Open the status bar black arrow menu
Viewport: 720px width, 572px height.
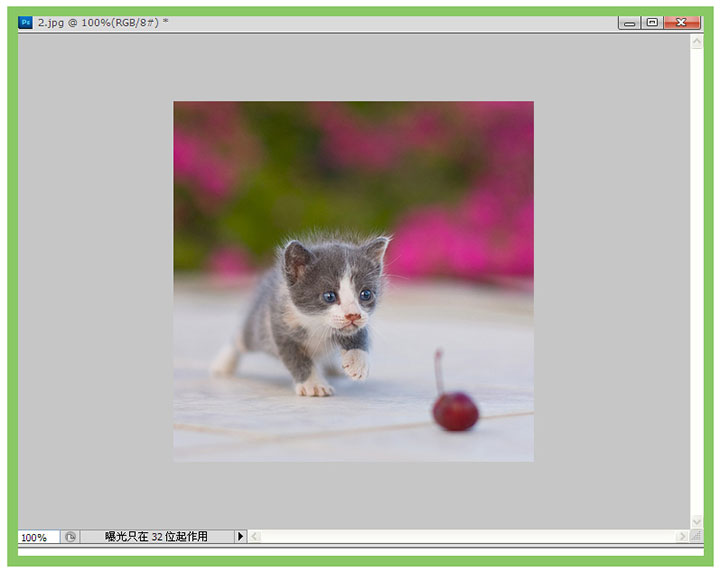[x=240, y=537]
